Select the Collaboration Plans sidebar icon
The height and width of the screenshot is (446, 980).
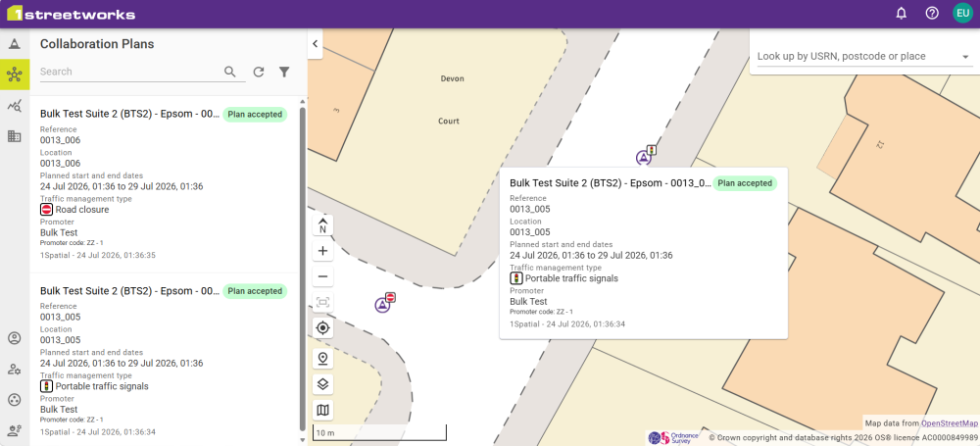15,75
